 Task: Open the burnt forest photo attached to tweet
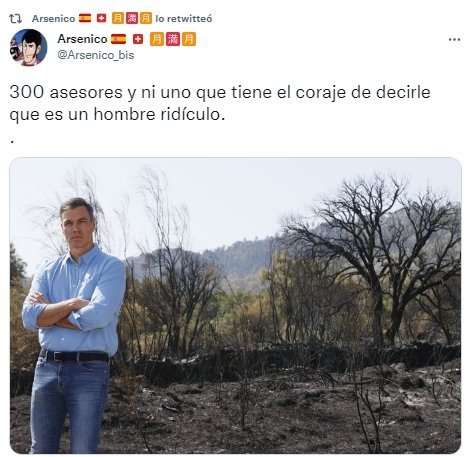[x=235, y=306]
